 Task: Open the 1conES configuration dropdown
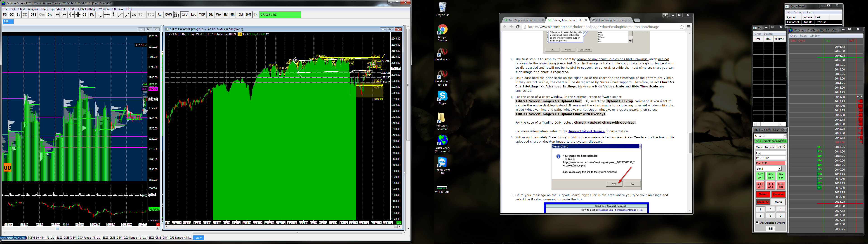coord(784,136)
